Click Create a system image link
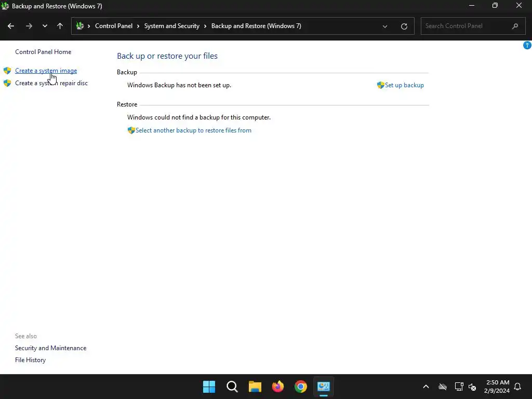This screenshot has width=532, height=399. (x=46, y=71)
